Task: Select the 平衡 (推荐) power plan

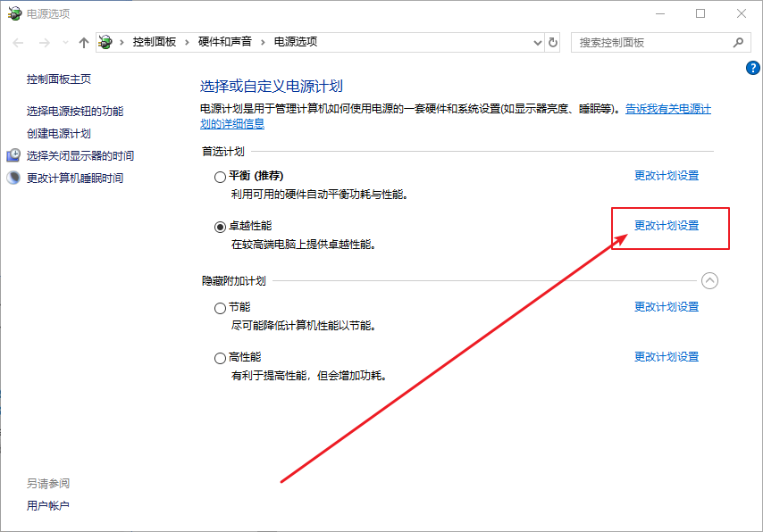Action: point(220,177)
